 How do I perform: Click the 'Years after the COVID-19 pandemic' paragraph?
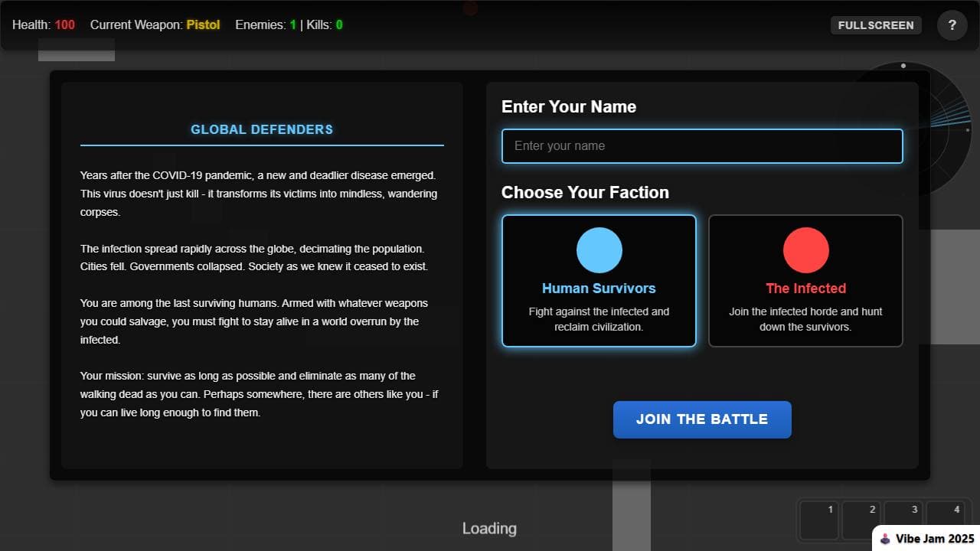pyautogui.click(x=259, y=194)
